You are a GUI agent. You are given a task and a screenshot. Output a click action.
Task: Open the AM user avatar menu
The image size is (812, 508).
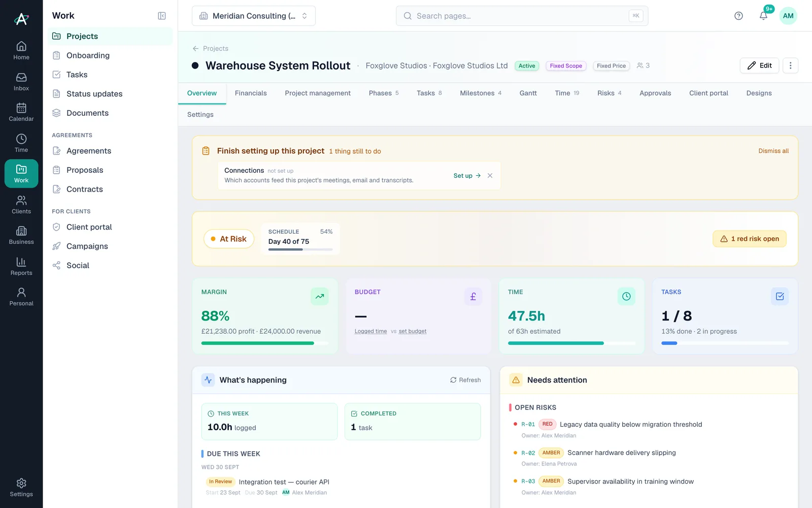[788, 16]
